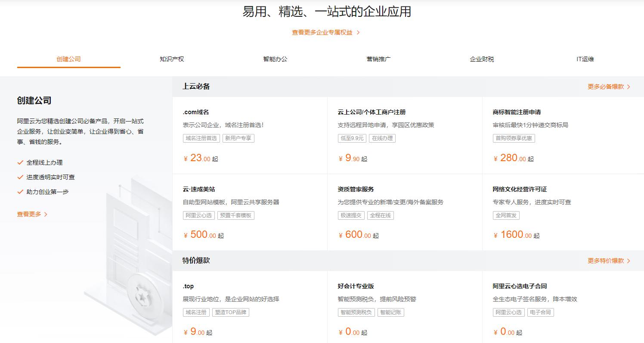Viewport: 644px width, 343px height.
Task: Click the chevron next to 更多必备爆款
Action: coord(629,87)
